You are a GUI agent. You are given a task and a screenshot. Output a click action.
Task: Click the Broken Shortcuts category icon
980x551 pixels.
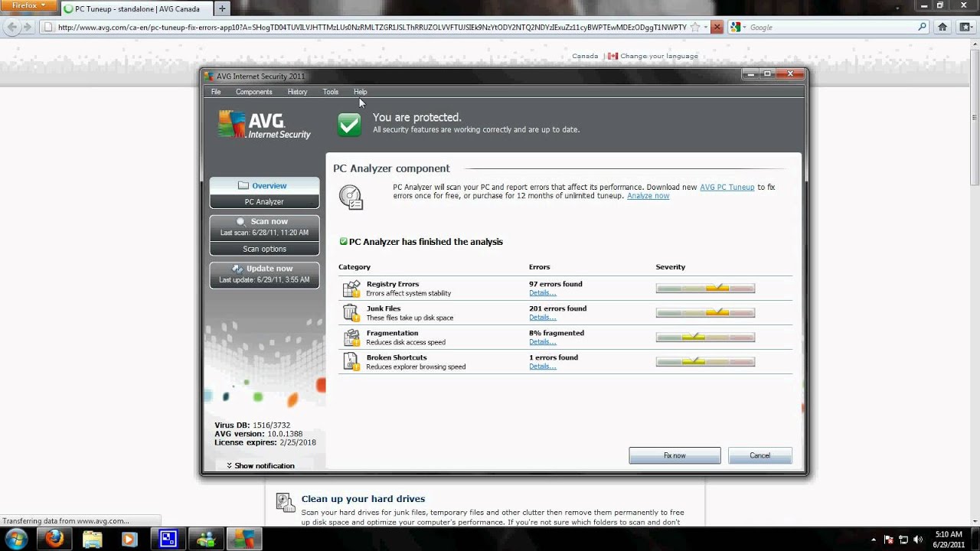(351, 361)
